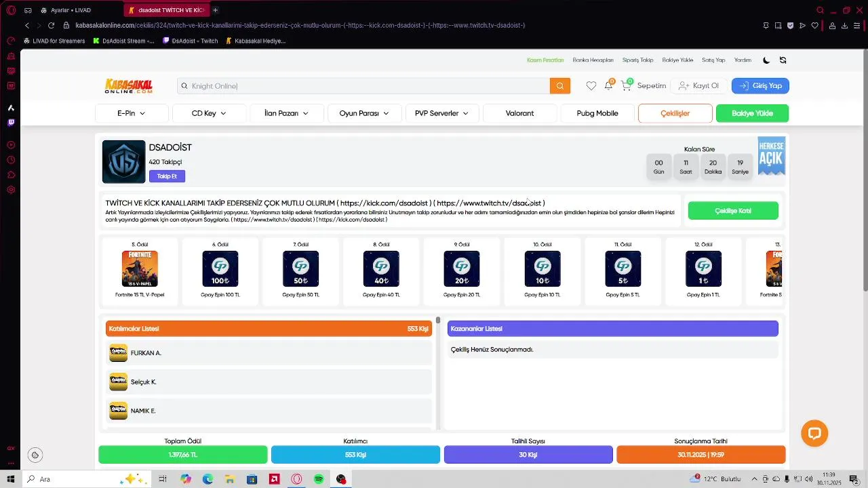The image size is (868, 488).
Task: Expand the Oyun Parası dropdown menu
Action: (x=364, y=113)
